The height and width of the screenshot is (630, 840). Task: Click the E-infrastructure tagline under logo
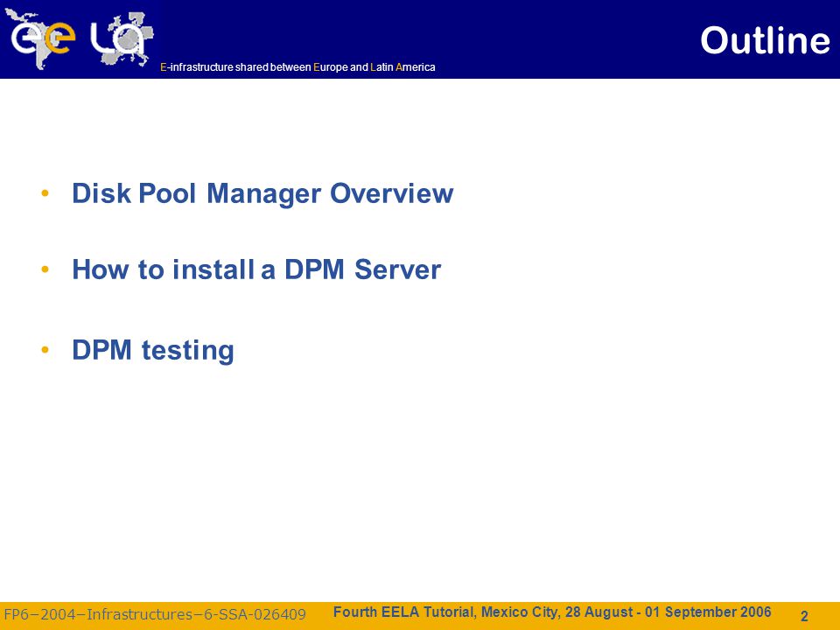pyautogui.click(x=297, y=67)
